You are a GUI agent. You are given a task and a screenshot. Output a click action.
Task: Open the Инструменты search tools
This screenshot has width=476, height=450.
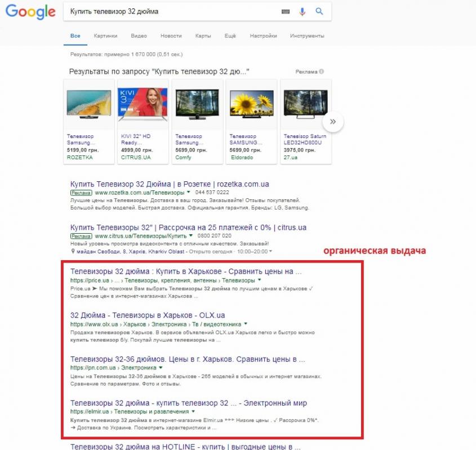pyautogui.click(x=307, y=36)
